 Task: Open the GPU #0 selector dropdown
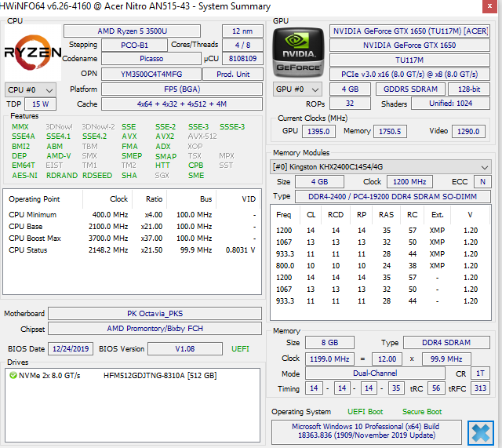(297, 89)
